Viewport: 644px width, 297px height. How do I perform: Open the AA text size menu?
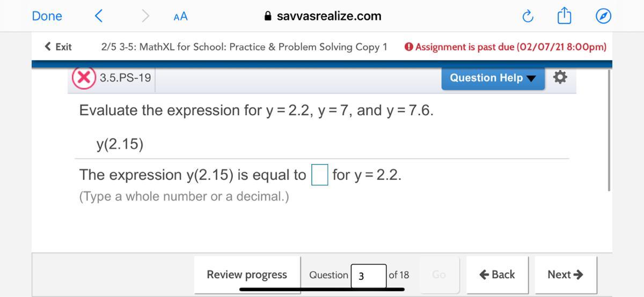[x=180, y=16]
